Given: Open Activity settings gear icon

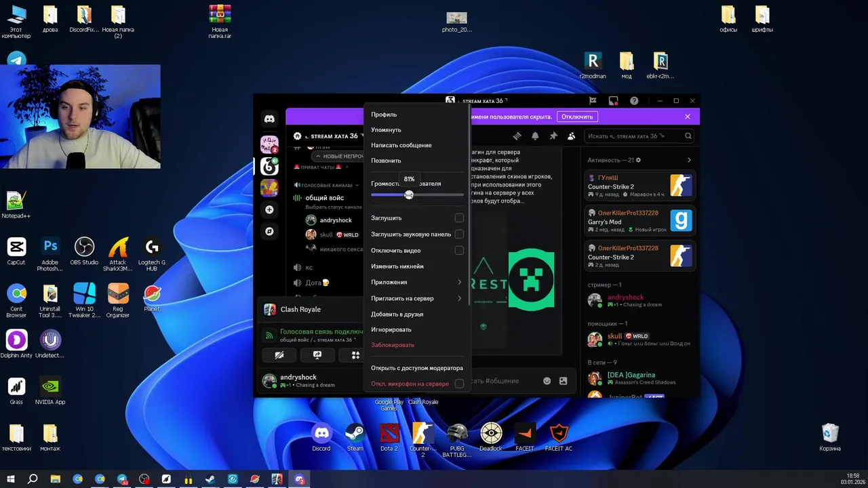Looking at the screenshot, I should click(x=638, y=161).
